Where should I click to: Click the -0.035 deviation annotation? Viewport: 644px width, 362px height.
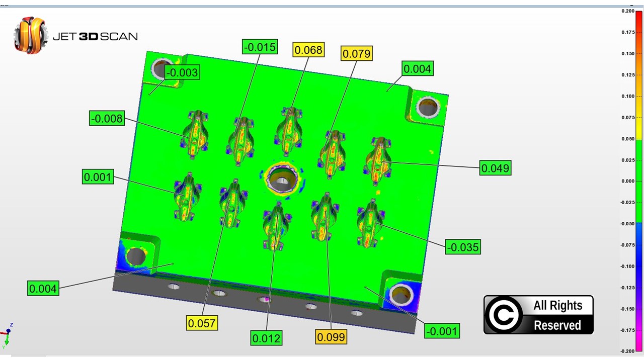click(x=462, y=247)
